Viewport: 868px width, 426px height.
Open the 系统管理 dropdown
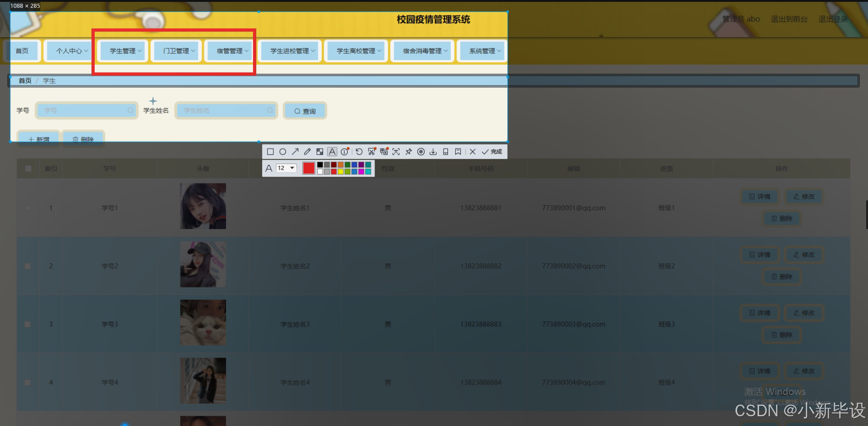482,51
